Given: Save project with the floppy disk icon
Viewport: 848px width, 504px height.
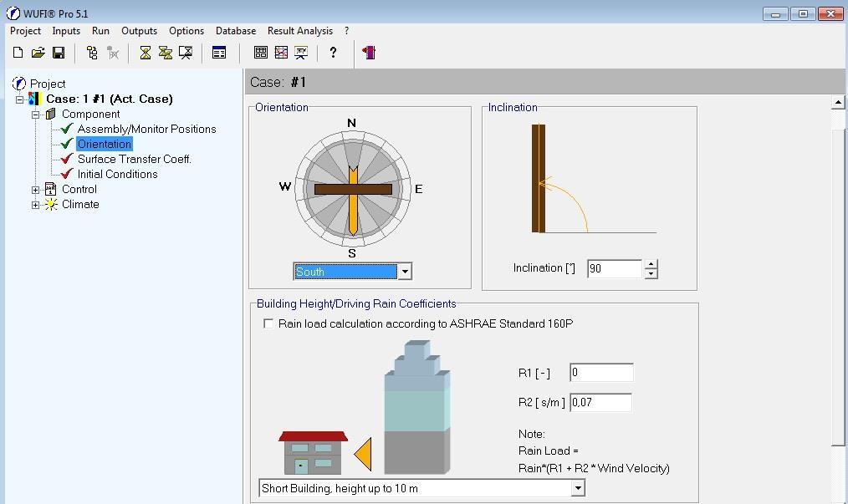Looking at the screenshot, I should click(x=59, y=53).
